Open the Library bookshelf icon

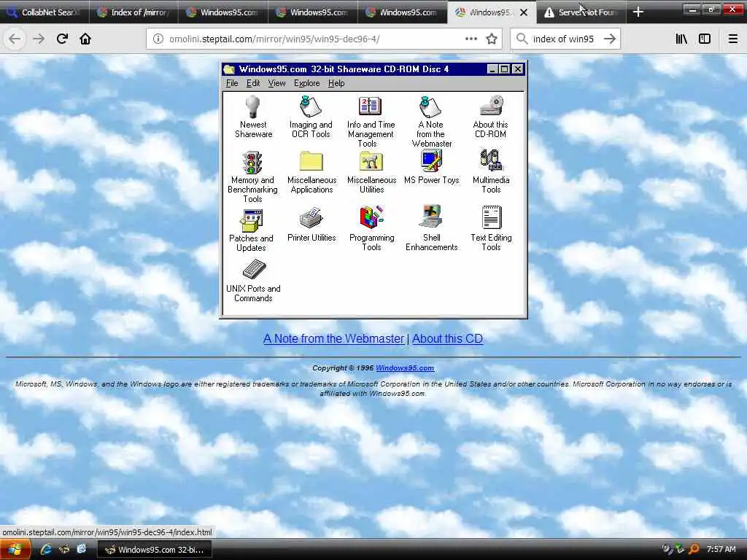[x=681, y=39]
